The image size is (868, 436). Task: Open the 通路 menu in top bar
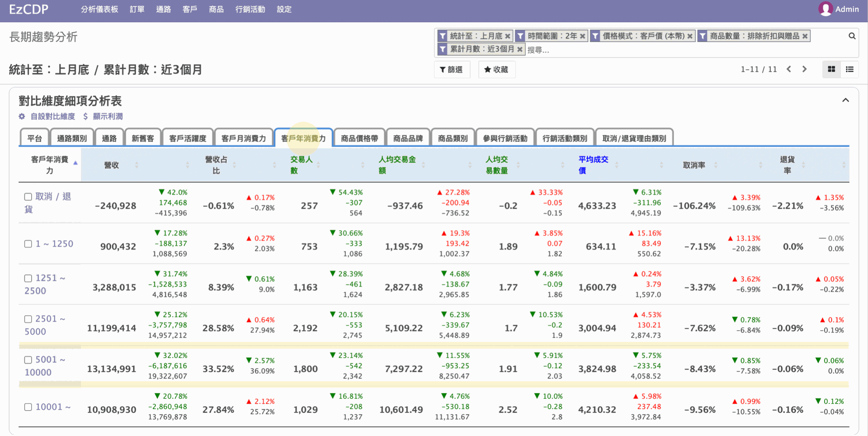(x=163, y=9)
